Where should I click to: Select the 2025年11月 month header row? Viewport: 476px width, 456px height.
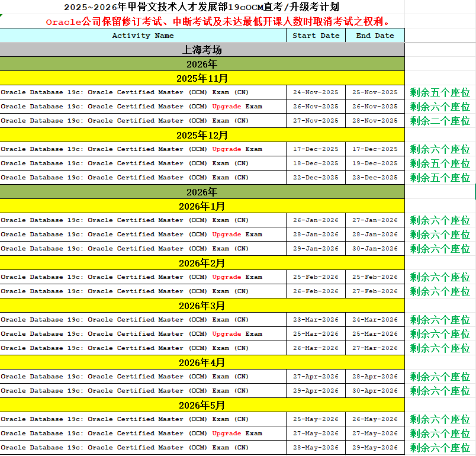(x=202, y=78)
